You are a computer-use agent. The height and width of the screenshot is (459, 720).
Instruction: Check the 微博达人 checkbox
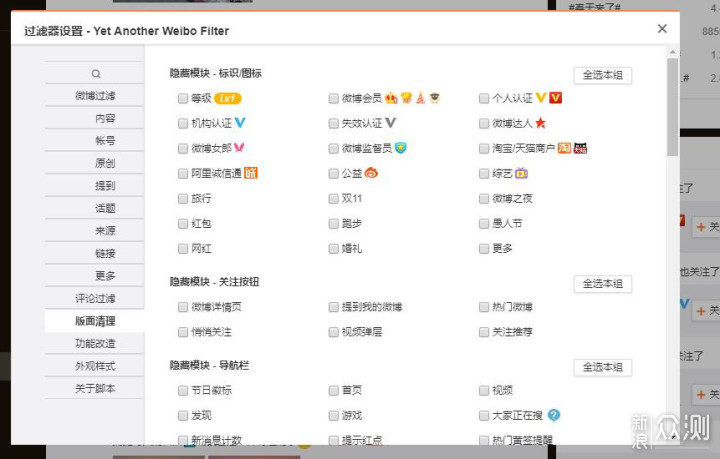tap(484, 123)
